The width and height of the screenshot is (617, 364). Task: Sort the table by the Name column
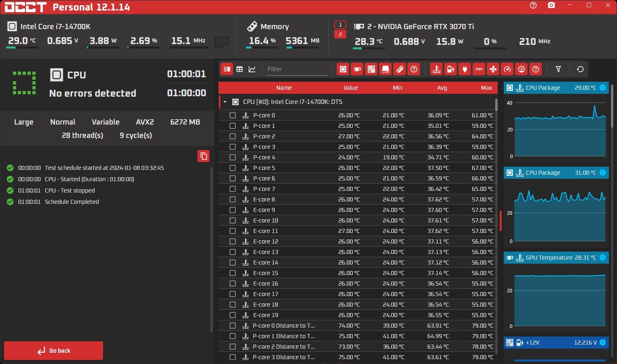[x=284, y=88]
